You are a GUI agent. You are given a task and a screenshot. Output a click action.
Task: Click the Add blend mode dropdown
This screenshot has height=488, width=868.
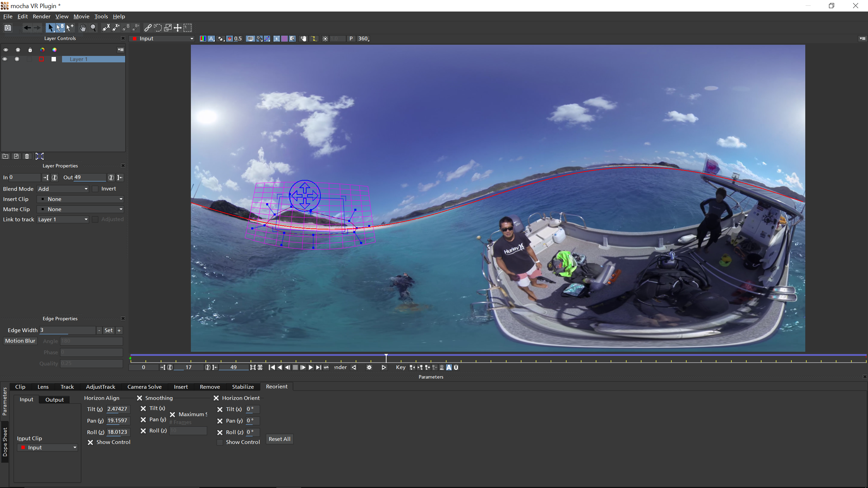click(62, 188)
